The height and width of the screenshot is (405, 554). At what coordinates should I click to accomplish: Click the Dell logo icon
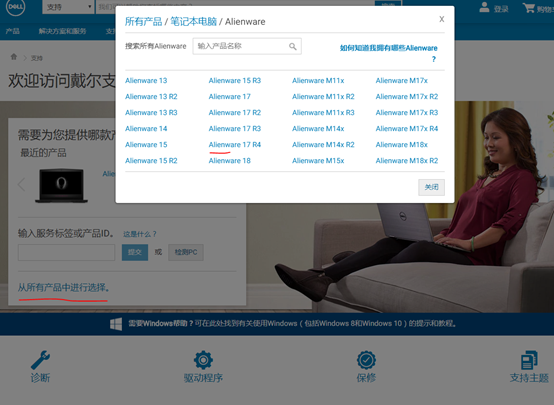tap(16, 7)
